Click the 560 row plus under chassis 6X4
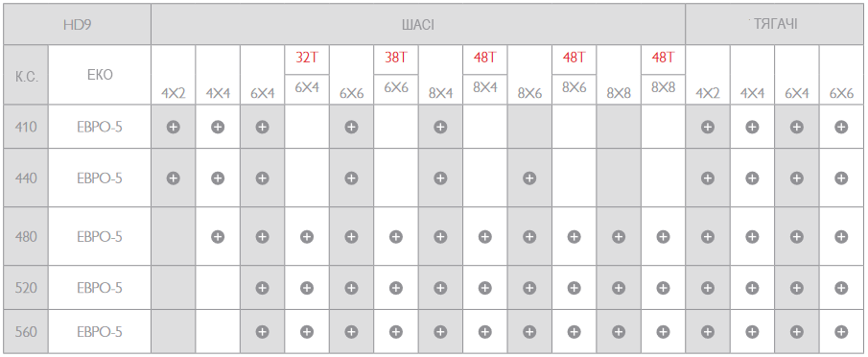Image resolution: width=868 pixels, height=357 pixels. (263, 332)
